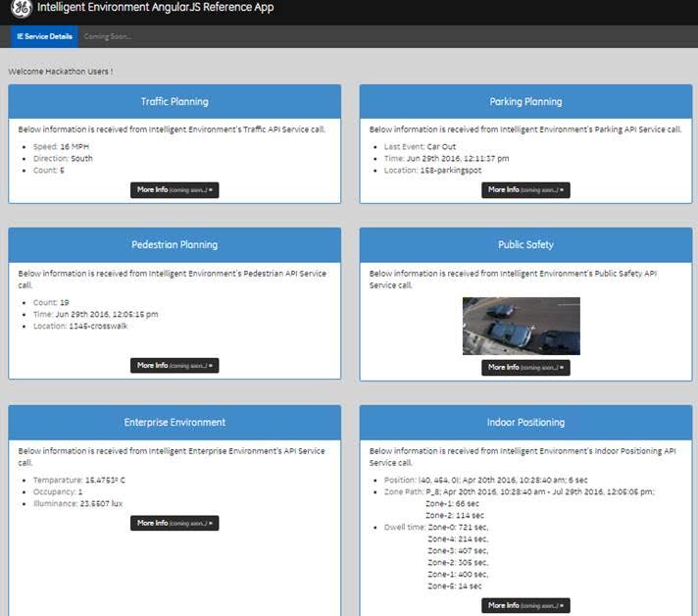
Task: Select More Info in the Enterprise Environment card
Action: 174,523
